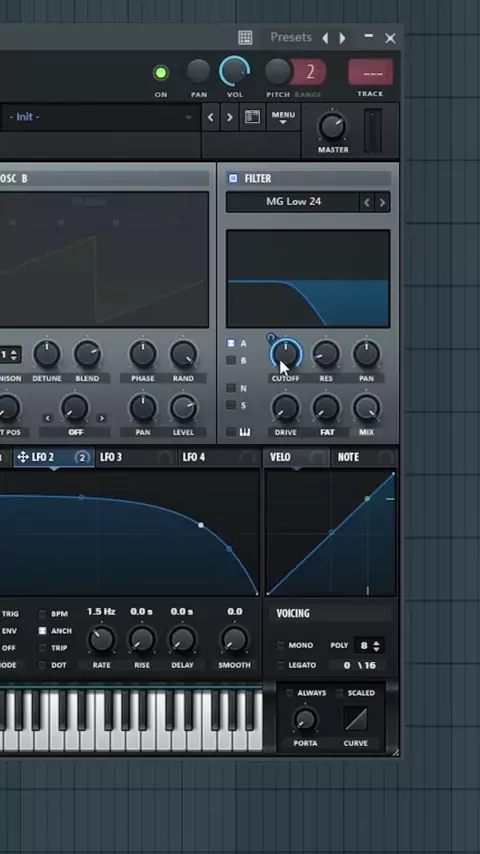480x854 pixels.
Task: Switch to the VELO tab
Action: pos(297,457)
